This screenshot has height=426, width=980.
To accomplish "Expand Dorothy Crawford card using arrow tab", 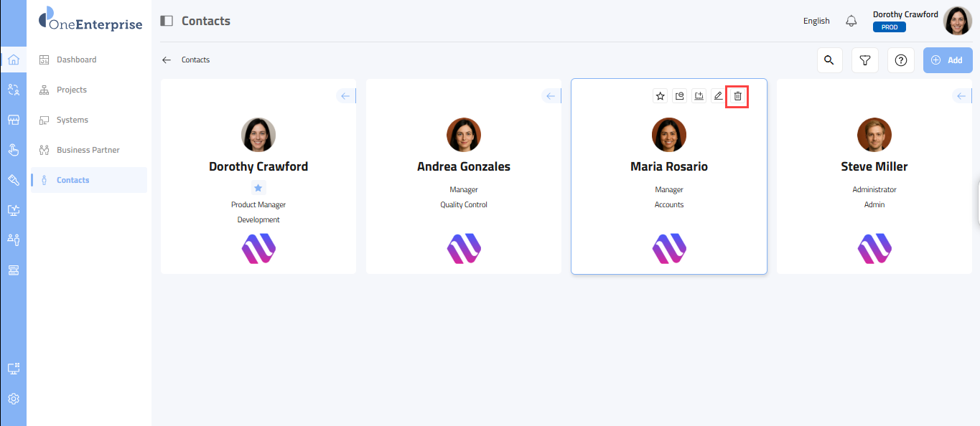I will click(345, 96).
